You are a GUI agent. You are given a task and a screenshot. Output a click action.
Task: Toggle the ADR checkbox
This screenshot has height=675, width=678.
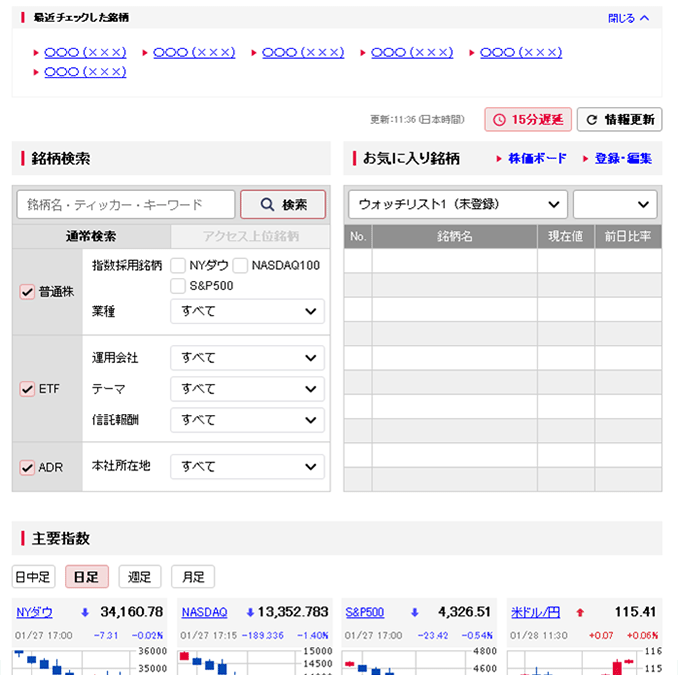27,467
